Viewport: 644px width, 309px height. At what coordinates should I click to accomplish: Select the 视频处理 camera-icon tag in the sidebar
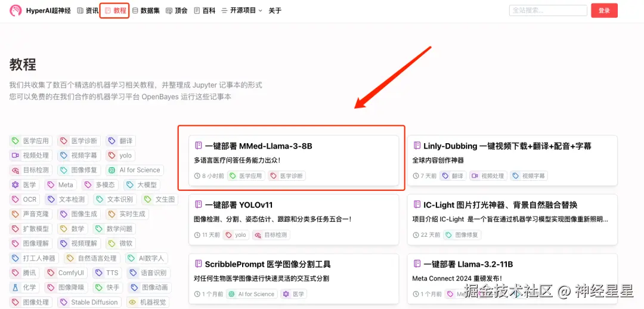pyautogui.click(x=31, y=156)
